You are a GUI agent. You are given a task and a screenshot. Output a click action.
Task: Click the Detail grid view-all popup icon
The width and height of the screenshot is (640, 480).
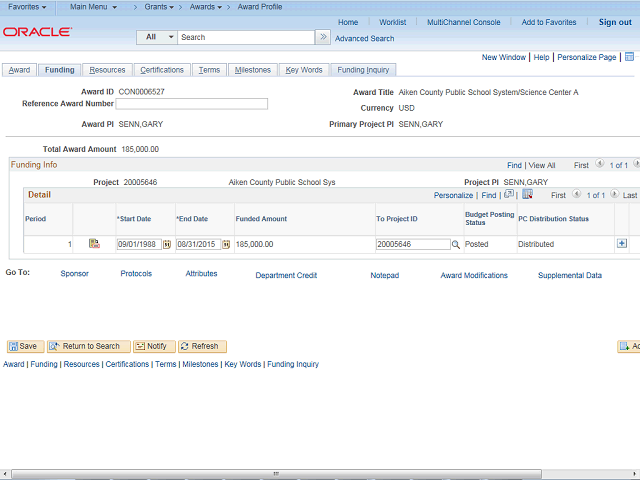click(509, 194)
